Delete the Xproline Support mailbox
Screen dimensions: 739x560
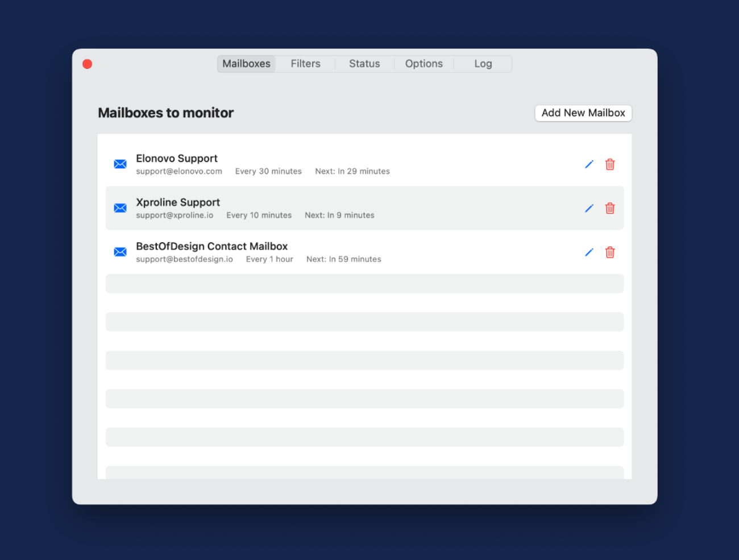click(x=610, y=208)
